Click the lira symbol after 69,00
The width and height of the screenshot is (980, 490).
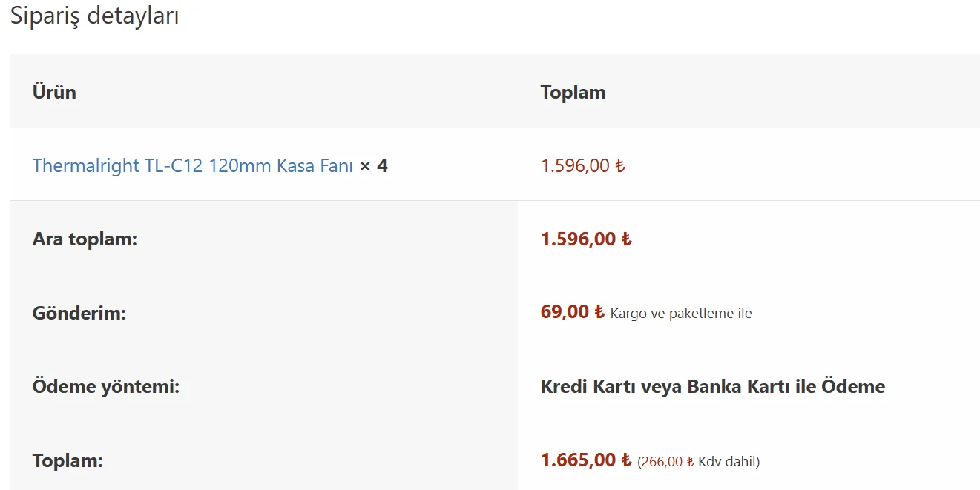pos(599,312)
